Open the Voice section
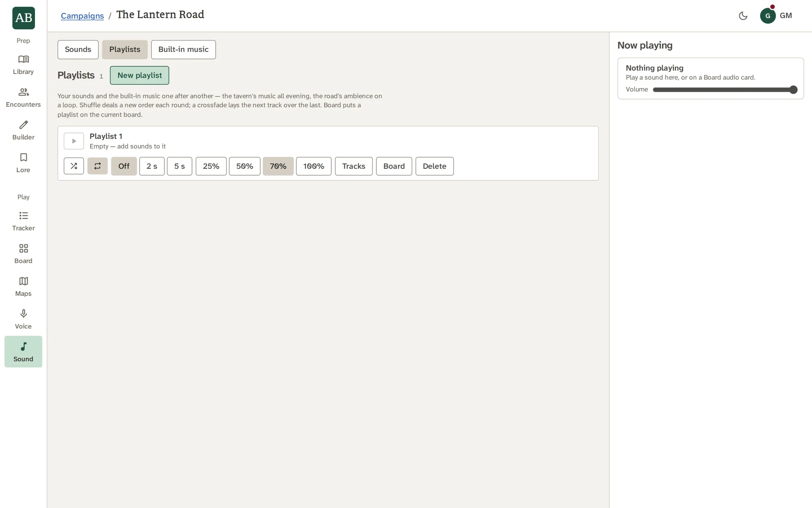812x508 pixels. tap(23, 320)
